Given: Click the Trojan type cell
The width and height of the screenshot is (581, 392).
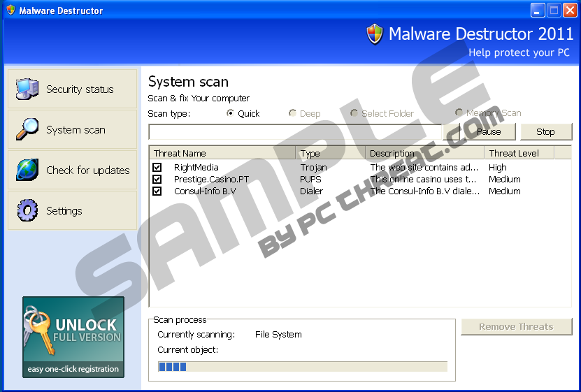Looking at the screenshot, I should [313, 167].
